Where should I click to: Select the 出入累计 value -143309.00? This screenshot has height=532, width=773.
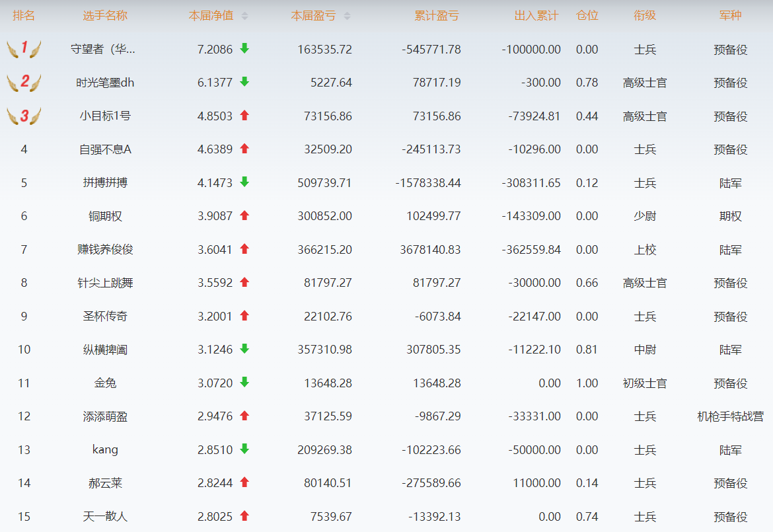point(531,217)
